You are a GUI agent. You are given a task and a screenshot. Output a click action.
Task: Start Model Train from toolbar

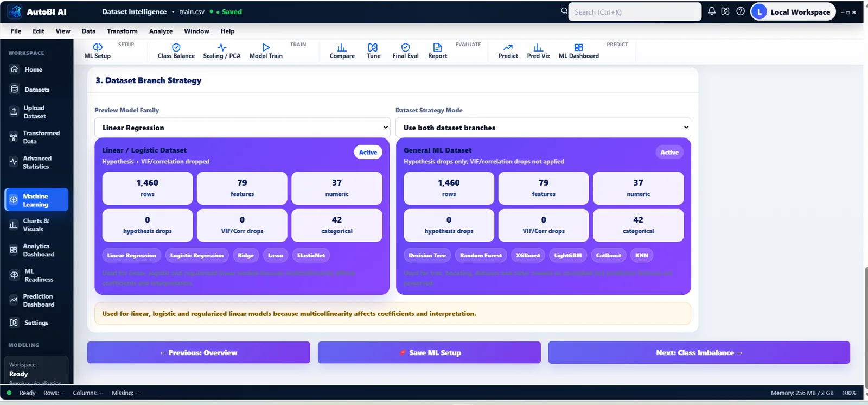266,51
